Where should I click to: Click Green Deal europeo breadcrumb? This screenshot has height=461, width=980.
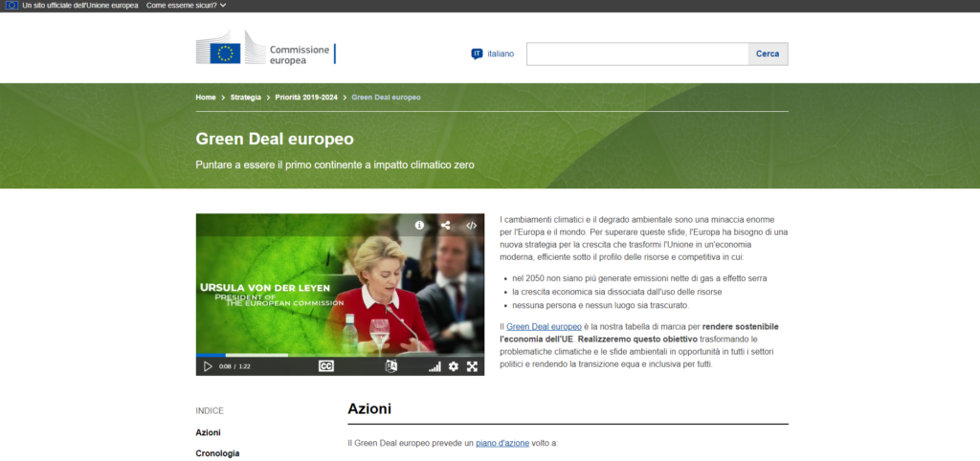pos(387,98)
